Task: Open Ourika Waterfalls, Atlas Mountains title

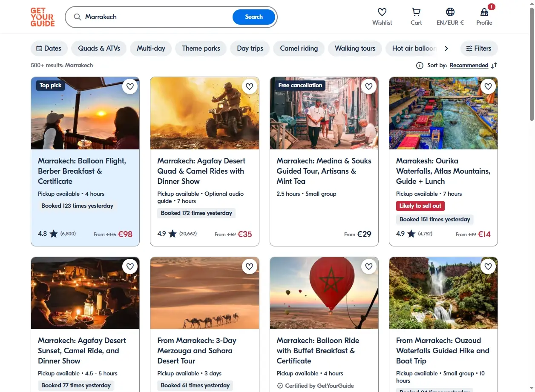Action: coord(443,171)
